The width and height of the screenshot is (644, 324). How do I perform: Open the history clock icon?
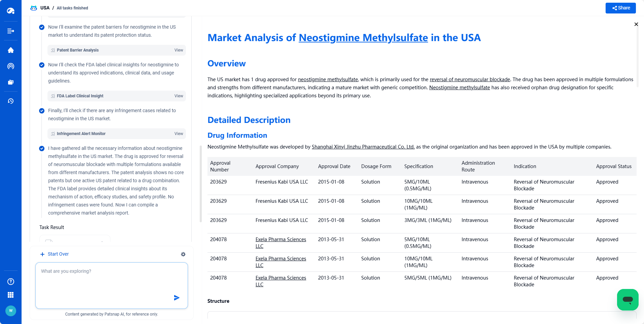coord(11,101)
